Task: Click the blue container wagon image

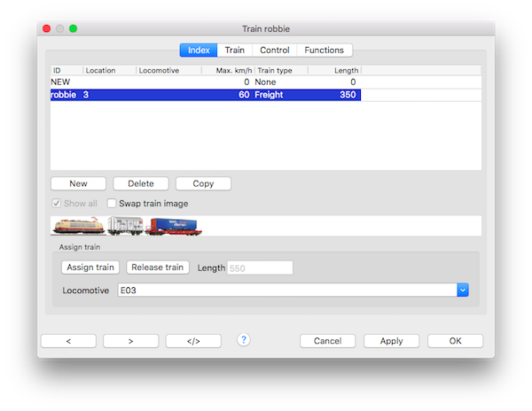Action: click(174, 228)
